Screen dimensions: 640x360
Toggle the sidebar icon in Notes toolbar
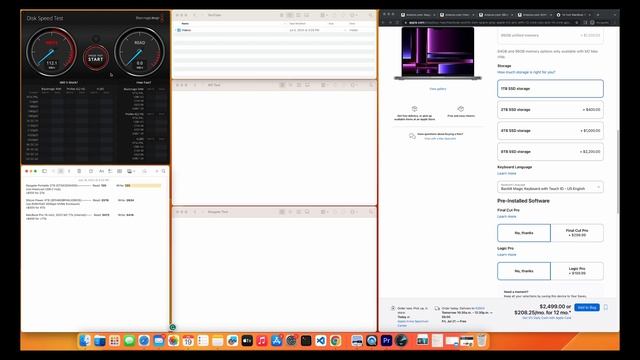click(44, 171)
